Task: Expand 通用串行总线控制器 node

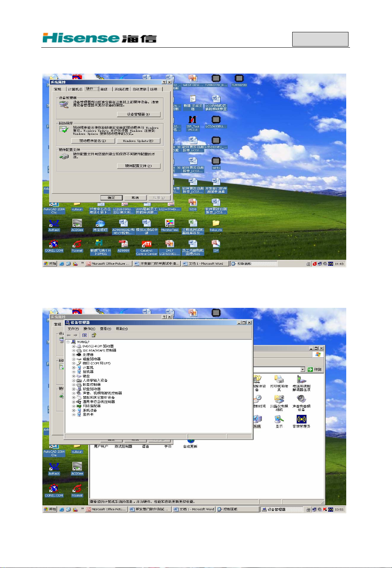Action: click(x=74, y=402)
